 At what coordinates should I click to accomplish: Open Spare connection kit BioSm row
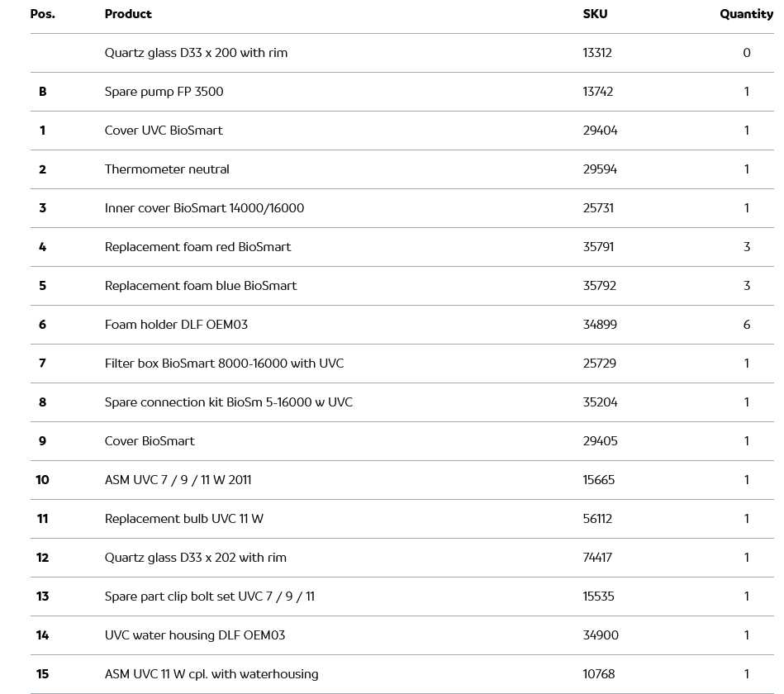[x=228, y=402]
